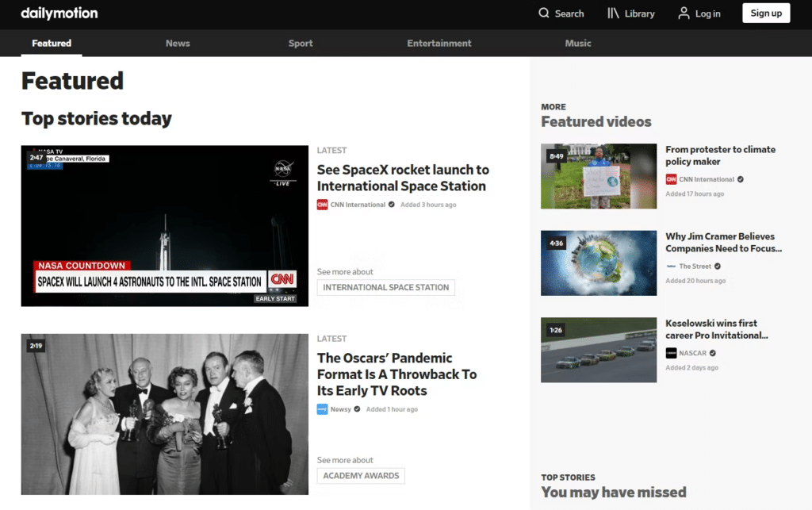Open the Sport tab

[x=301, y=43]
